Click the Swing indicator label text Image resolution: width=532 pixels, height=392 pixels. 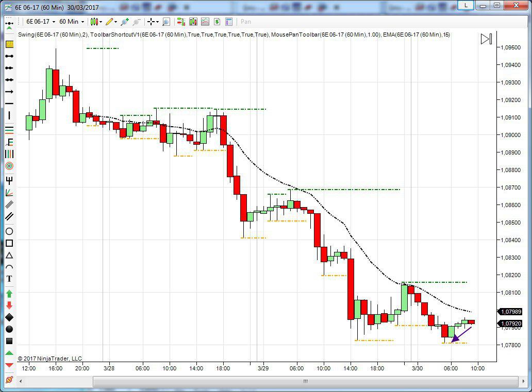53,35
